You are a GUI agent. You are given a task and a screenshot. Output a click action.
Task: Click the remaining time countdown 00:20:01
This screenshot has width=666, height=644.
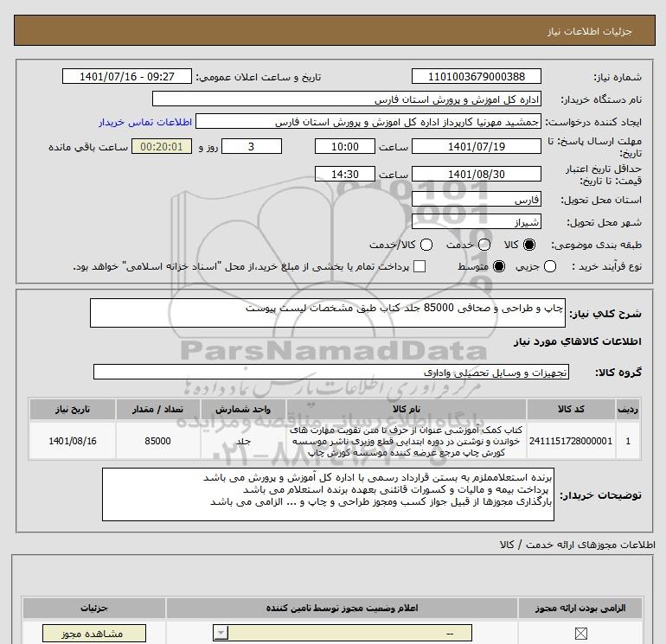(x=162, y=147)
